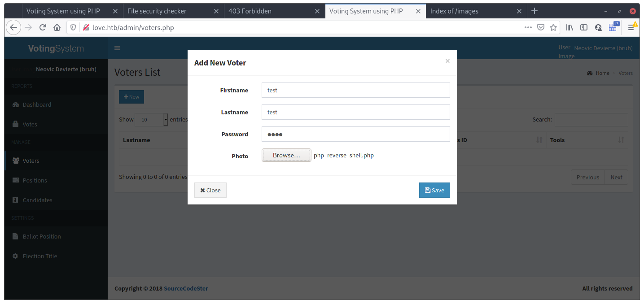Dismiss modal with the X icon

[x=447, y=61]
